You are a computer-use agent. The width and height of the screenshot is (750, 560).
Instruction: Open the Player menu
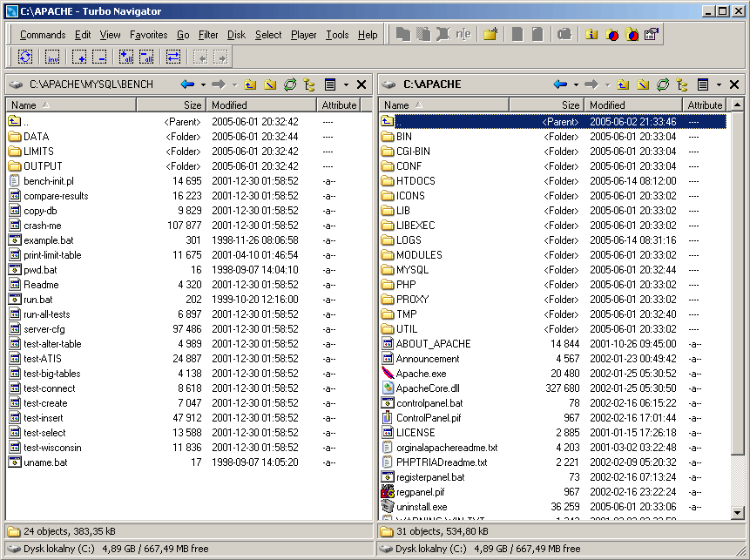(304, 35)
